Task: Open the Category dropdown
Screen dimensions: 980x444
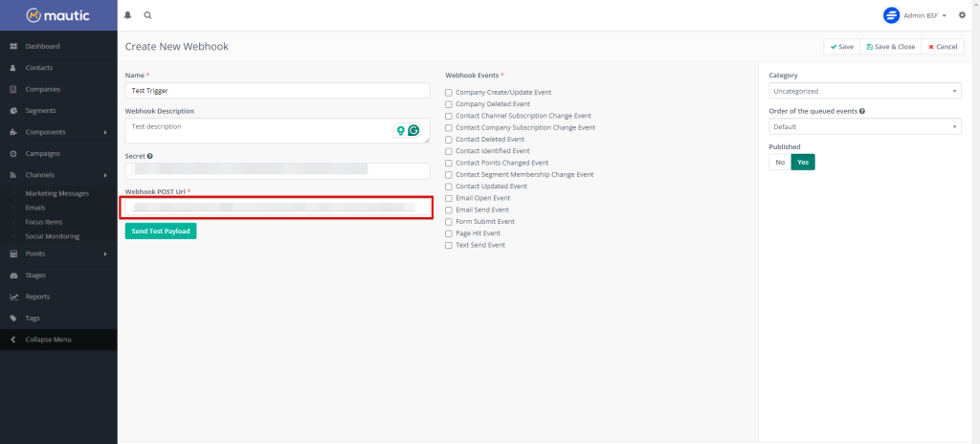Action: point(865,91)
